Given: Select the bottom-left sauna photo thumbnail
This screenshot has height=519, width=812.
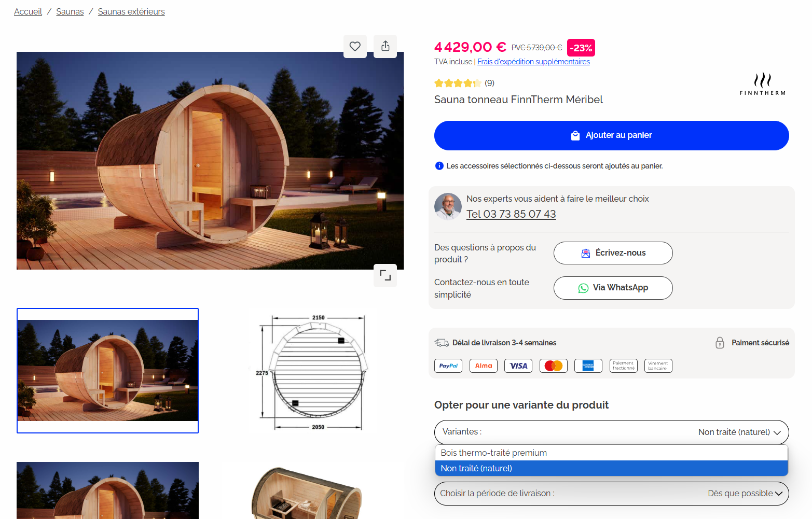Looking at the screenshot, I should pos(107,490).
